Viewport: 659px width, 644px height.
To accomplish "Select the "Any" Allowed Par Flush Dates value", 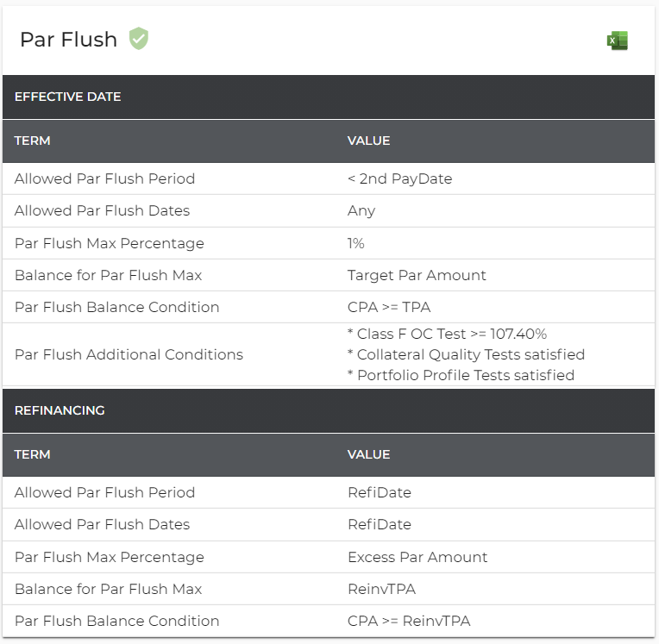I will (x=361, y=210).
